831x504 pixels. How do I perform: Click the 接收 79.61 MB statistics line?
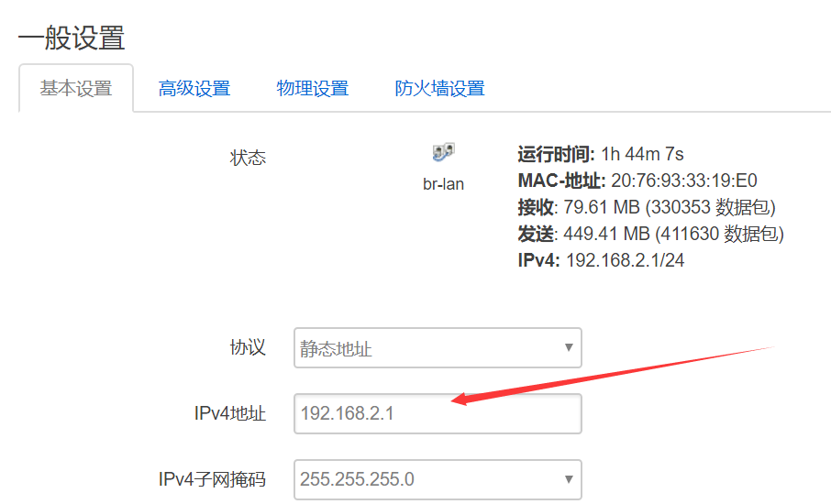[647, 207]
